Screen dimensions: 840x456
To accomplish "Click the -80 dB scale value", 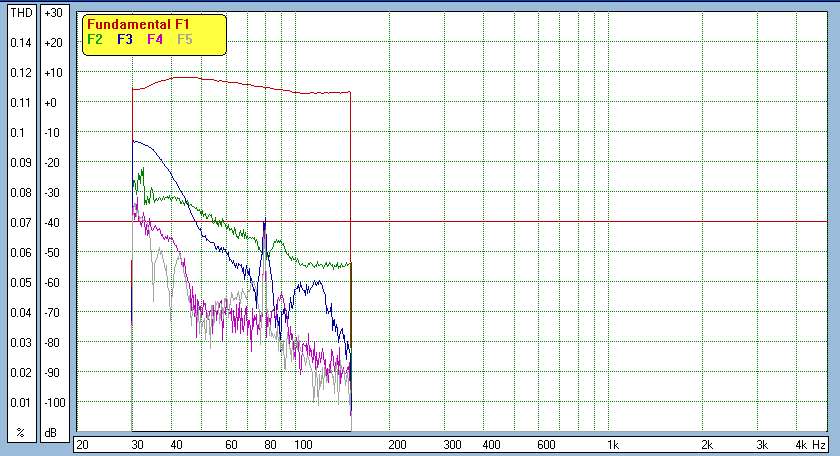I will pos(52,343).
